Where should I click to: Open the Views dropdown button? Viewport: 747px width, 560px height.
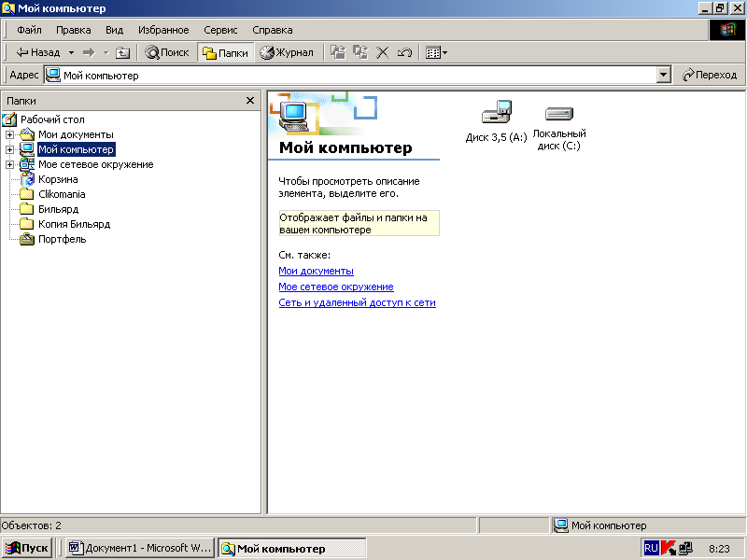436,52
